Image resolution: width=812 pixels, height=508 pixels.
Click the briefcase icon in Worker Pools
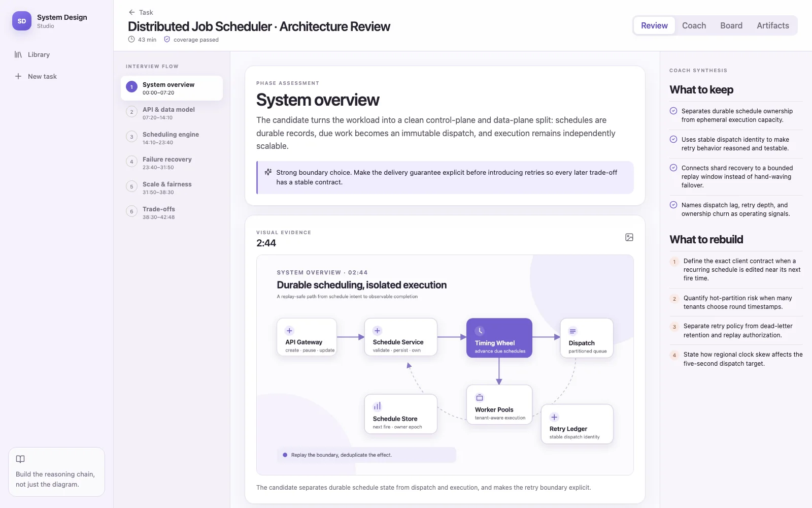[x=480, y=397]
